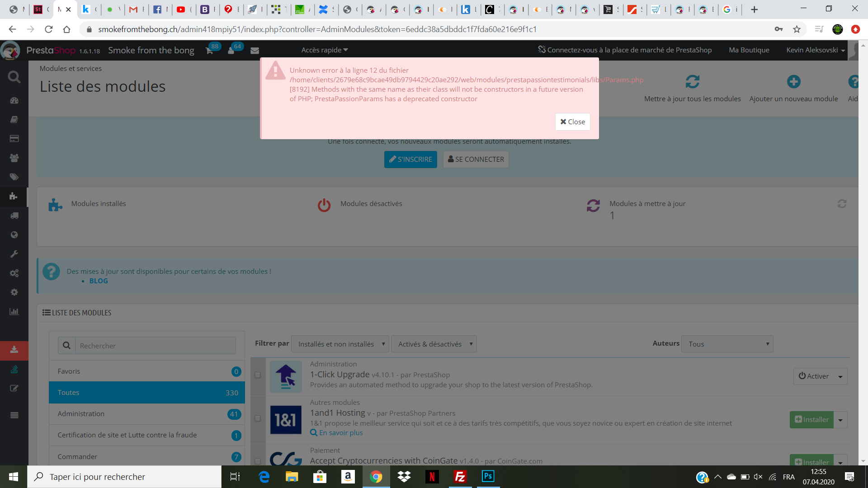Open Administration gear icon in sidebar

coord(14,292)
